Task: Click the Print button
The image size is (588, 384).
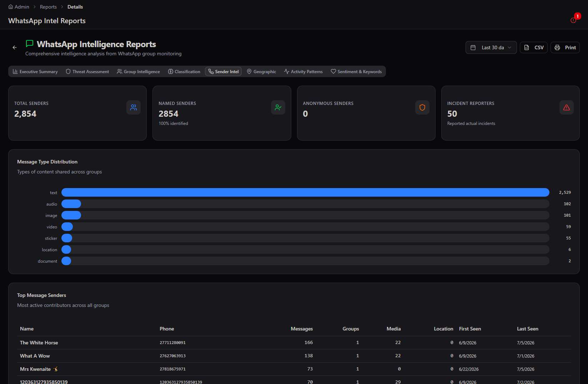Action: [x=565, y=47]
